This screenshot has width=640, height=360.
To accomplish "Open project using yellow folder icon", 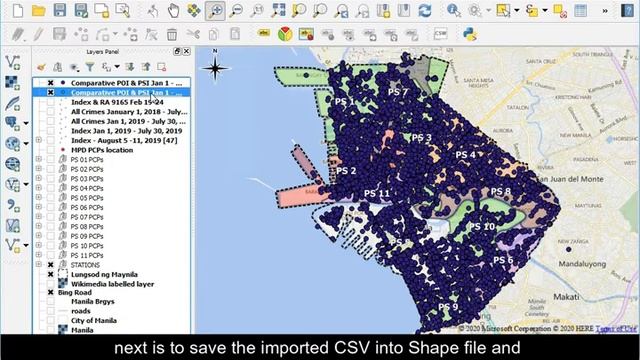I will point(38,11).
